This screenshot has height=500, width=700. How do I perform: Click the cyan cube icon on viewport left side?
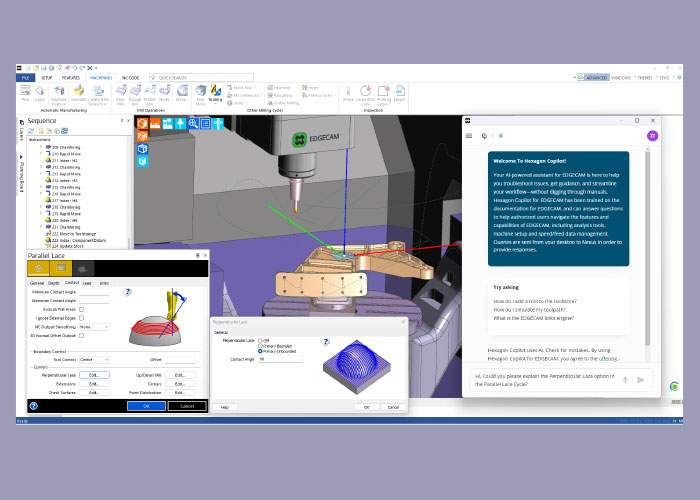click(x=142, y=161)
